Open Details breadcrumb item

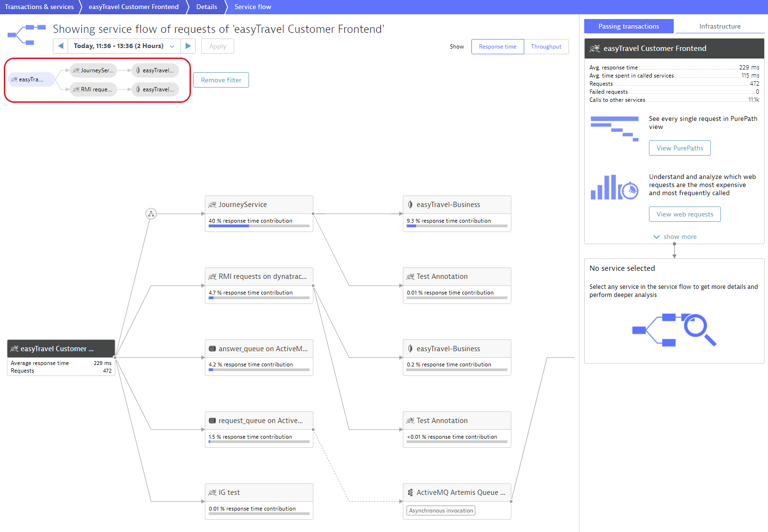tap(207, 7)
